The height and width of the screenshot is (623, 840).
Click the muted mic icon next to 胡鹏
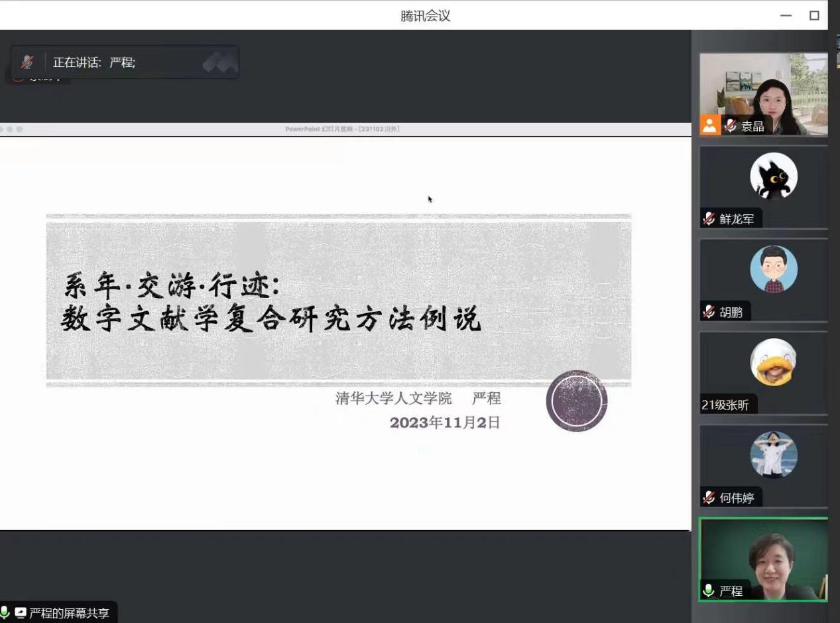(x=709, y=312)
